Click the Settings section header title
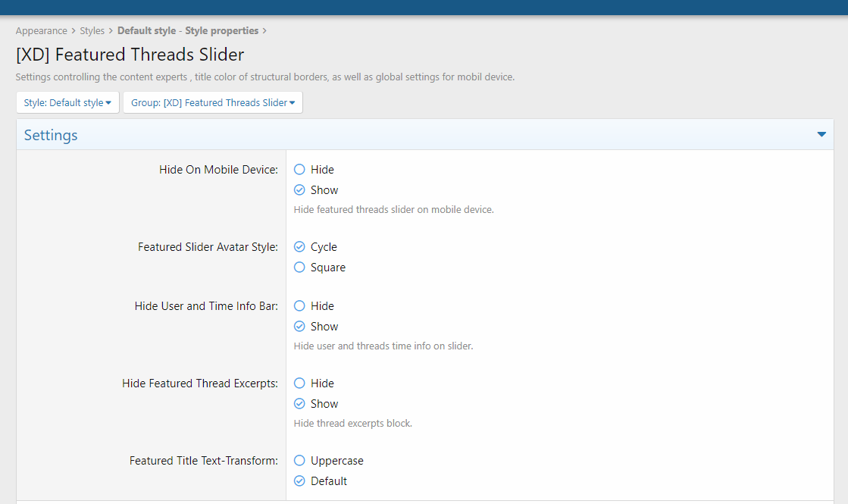The width and height of the screenshot is (848, 504). pos(51,136)
